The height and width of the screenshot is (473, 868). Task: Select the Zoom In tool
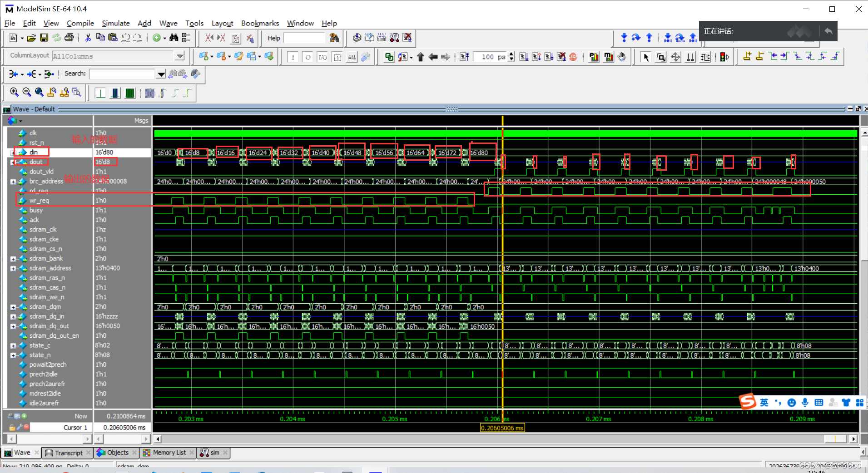click(x=14, y=92)
